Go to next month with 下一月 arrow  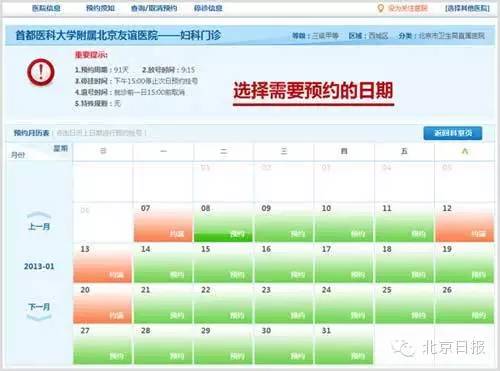click(x=39, y=311)
